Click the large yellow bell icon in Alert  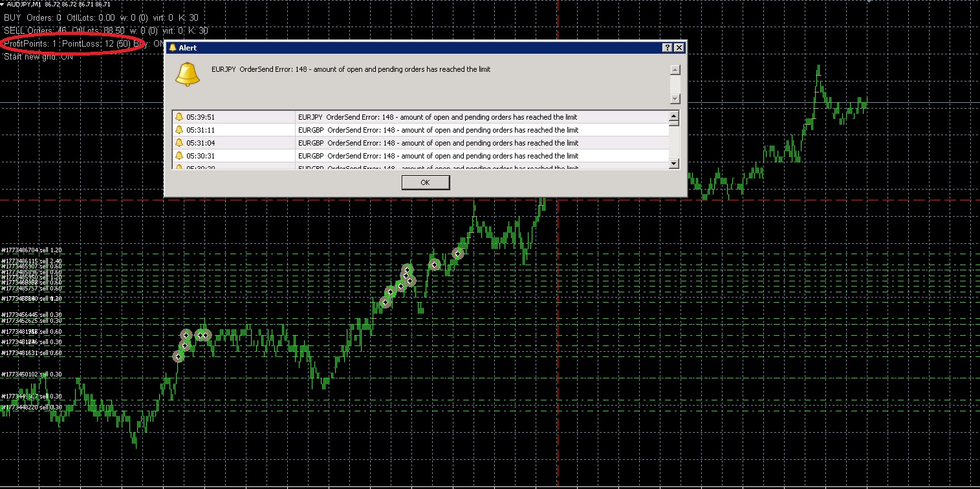click(x=188, y=74)
